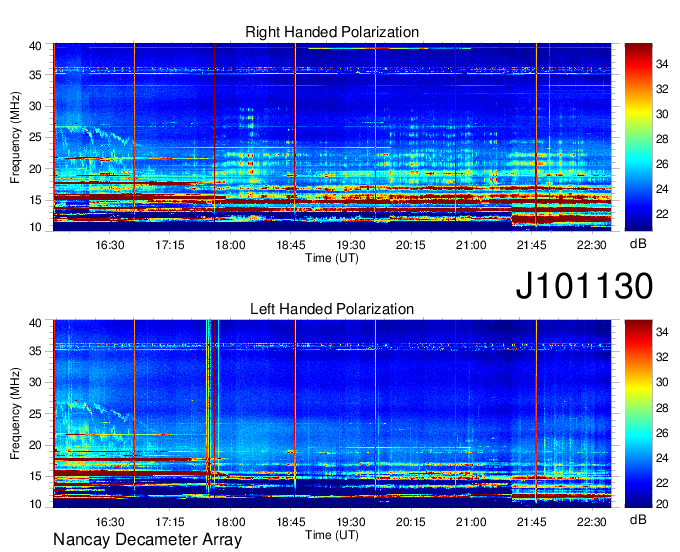Click the 21:45 time tick under Left Handed plot
Viewport: 680px width, 552px height.
tap(531, 522)
